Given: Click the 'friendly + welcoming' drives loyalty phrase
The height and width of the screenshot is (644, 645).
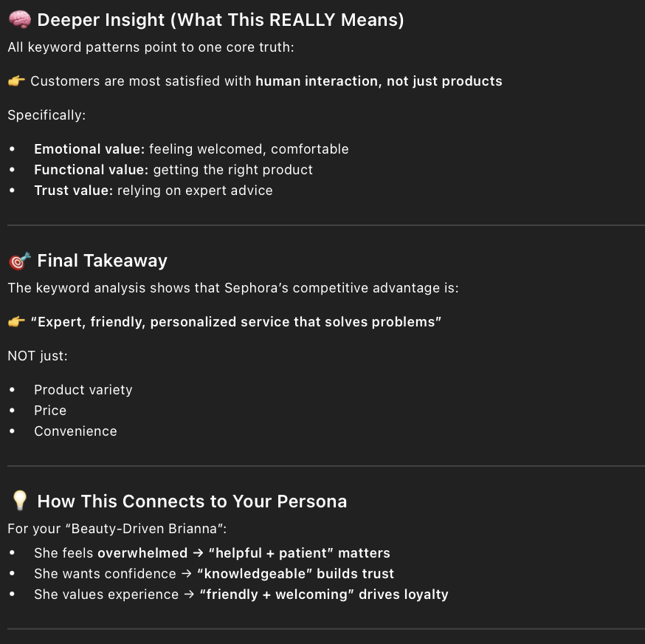Looking at the screenshot, I should click(x=323, y=595).
